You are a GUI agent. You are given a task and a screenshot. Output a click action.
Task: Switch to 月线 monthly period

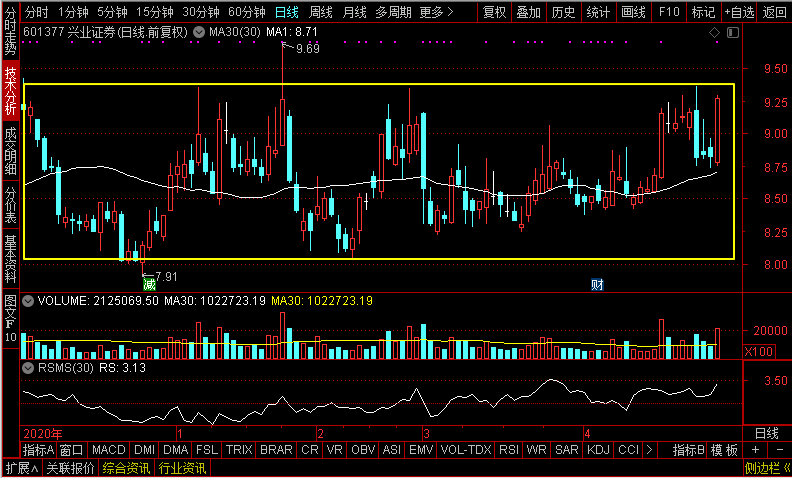point(354,12)
